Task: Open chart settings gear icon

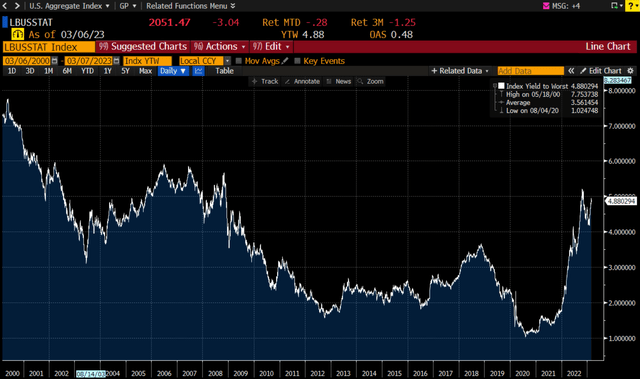Action: coord(631,71)
